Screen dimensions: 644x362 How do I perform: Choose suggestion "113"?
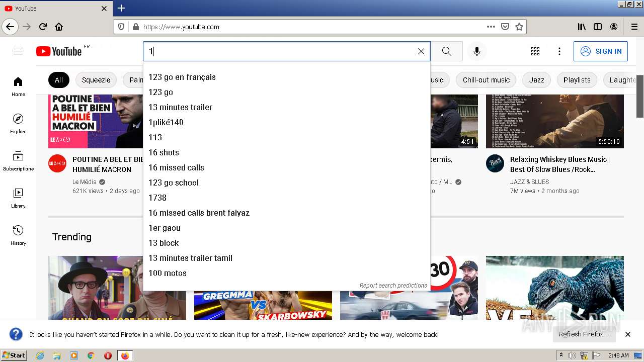click(287, 137)
